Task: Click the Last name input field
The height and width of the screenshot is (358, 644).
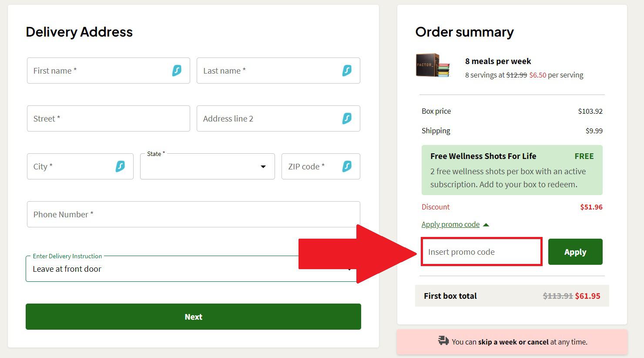Action: (x=268, y=71)
